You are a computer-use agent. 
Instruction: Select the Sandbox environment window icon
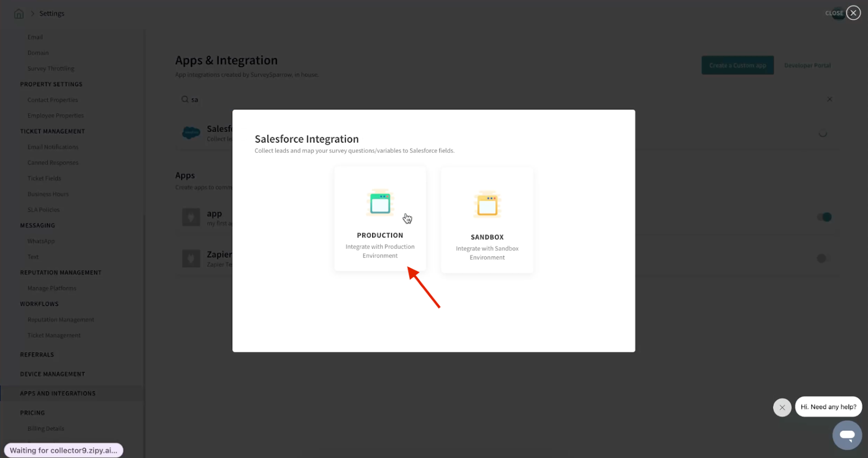pos(487,205)
